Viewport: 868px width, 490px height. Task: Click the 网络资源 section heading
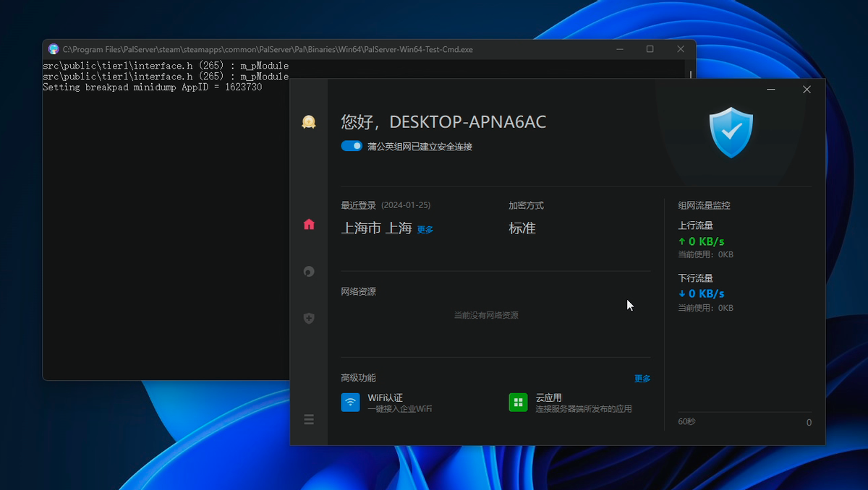pos(358,292)
